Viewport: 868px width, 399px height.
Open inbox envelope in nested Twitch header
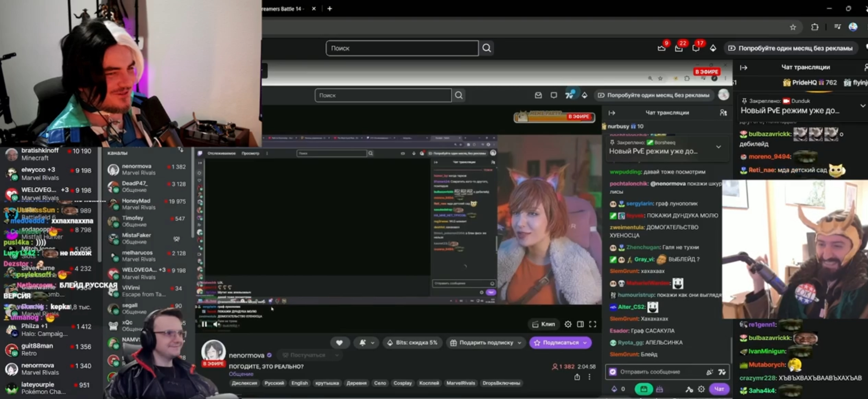538,95
